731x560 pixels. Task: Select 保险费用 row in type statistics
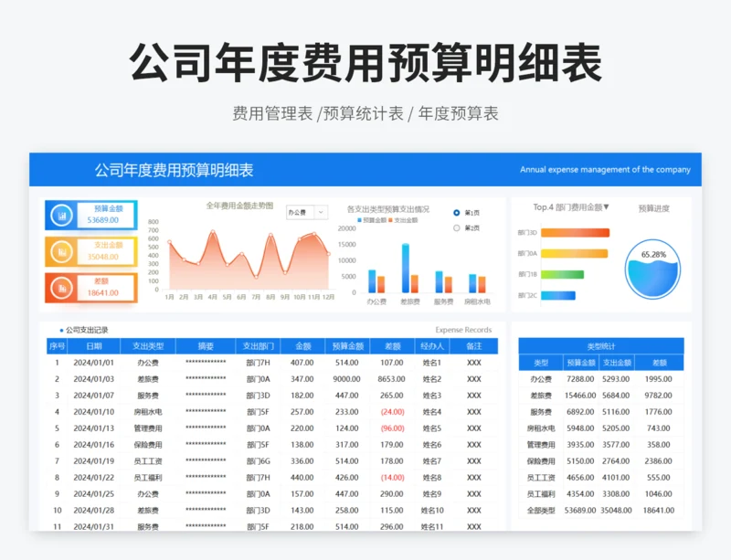coord(601,461)
